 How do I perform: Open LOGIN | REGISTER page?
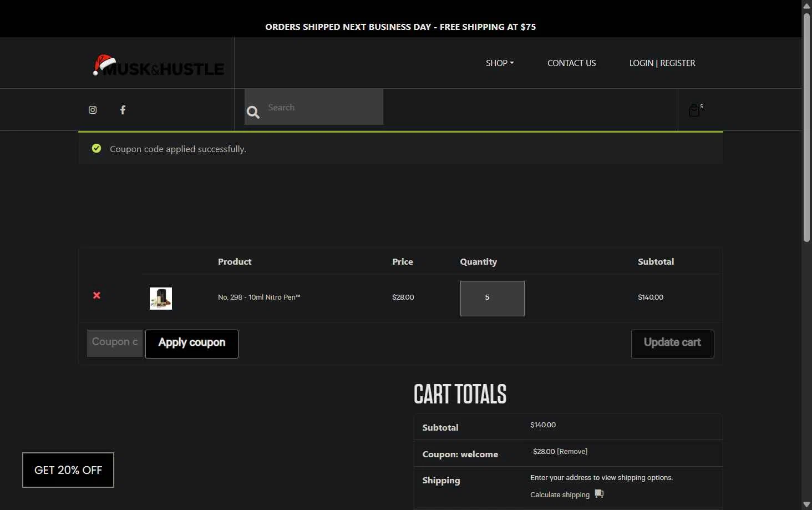point(662,63)
